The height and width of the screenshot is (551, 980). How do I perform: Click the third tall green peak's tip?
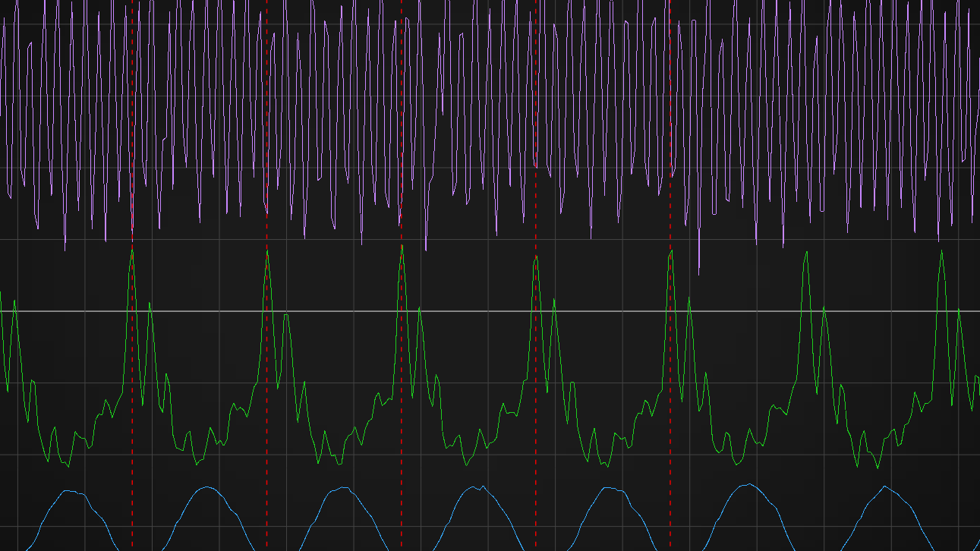pos(402,246)
